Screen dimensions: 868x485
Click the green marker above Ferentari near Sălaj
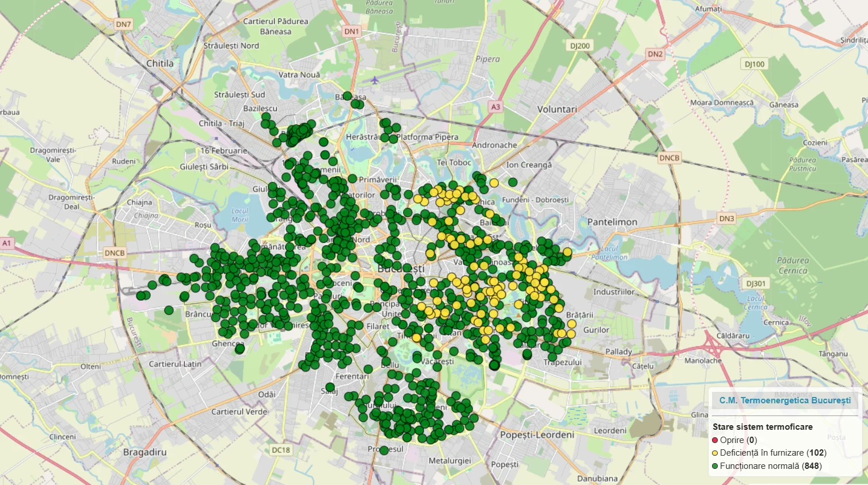(x=330, y=387)
